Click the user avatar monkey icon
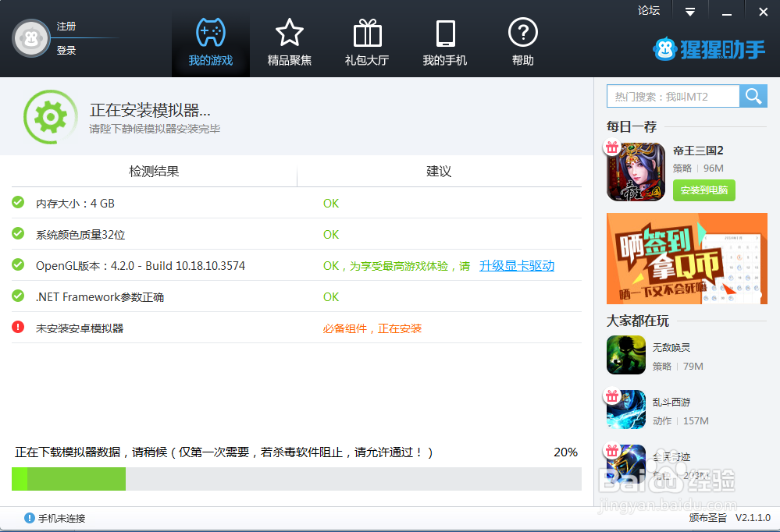Image resolution: width=780 pixels, height=532 pixels. coord(30,37)
